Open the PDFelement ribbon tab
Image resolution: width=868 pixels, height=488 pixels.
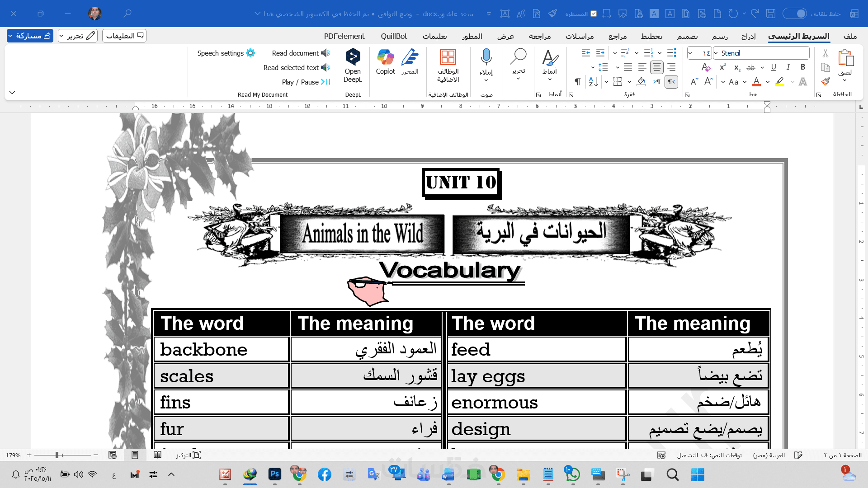click(344, 36)
